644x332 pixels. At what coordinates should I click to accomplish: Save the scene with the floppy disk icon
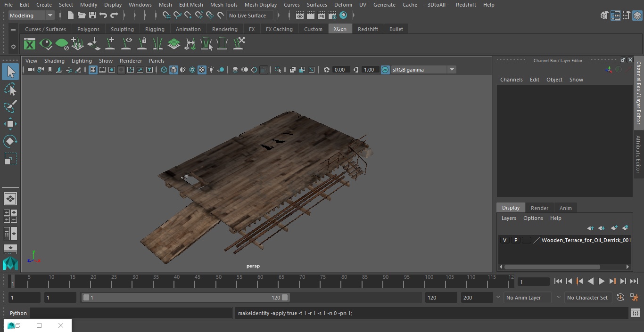coord(92,16)
